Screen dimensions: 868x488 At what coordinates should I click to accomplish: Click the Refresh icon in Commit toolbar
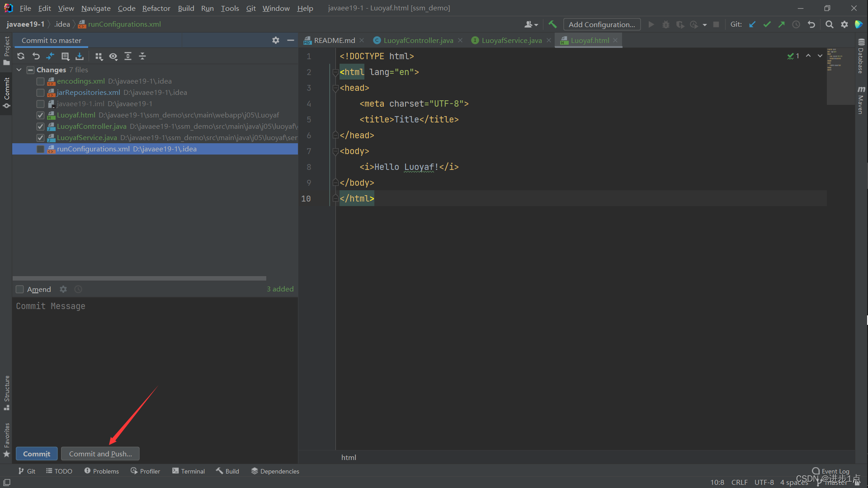21,56
